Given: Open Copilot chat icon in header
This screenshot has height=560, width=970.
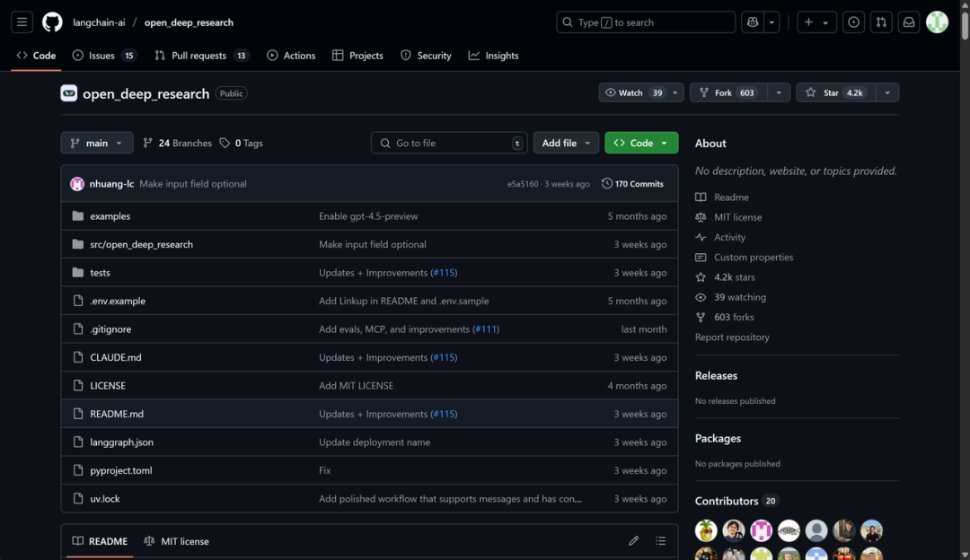Looking at the screenshot, I should pos(753,22).
